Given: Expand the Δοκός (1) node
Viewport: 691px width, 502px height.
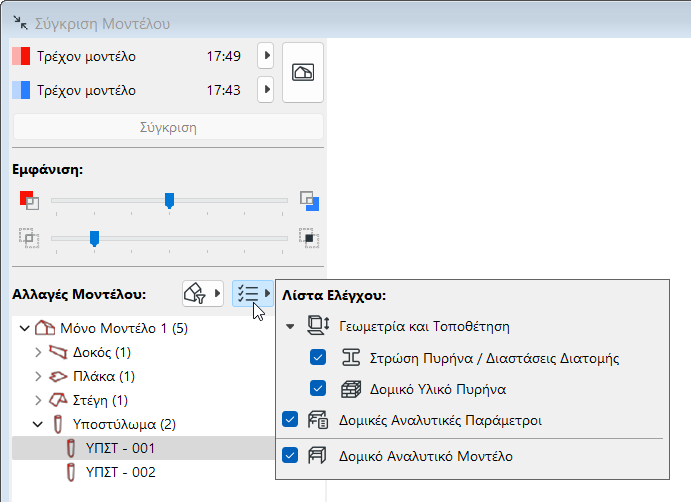Looking at the screenshot, I should point(38,352).
